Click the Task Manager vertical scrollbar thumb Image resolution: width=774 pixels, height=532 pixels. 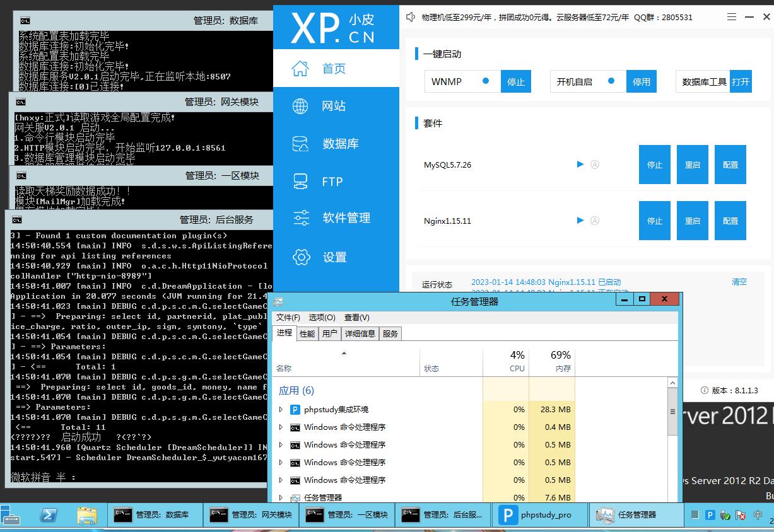point(673,412)
